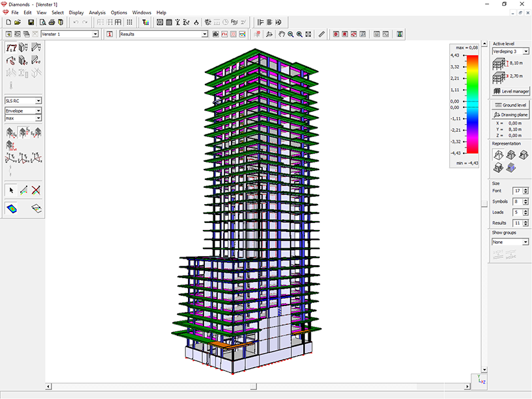Viewport: 532px width, 399px height.
Task: Select the measure/ruler tool in the toolbar
Action: pos(321,34)
